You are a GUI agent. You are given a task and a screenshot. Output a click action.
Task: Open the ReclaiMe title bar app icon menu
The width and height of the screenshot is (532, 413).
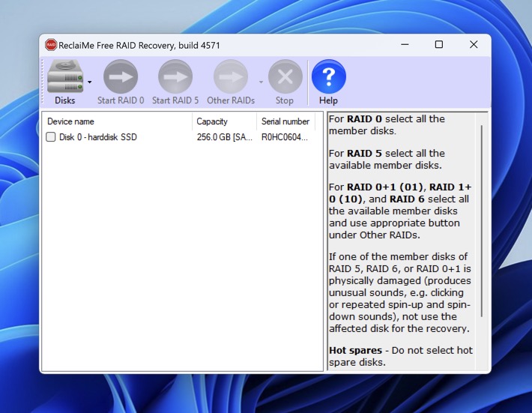51,45
